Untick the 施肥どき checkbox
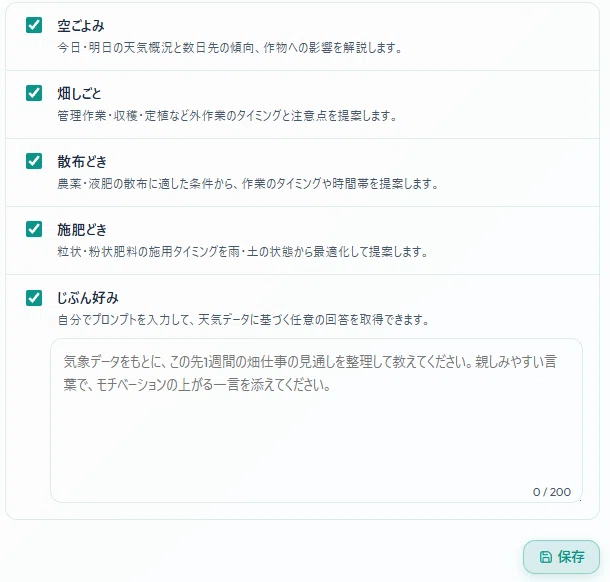This screenshot has width=610, height=582. click(34, 229)
